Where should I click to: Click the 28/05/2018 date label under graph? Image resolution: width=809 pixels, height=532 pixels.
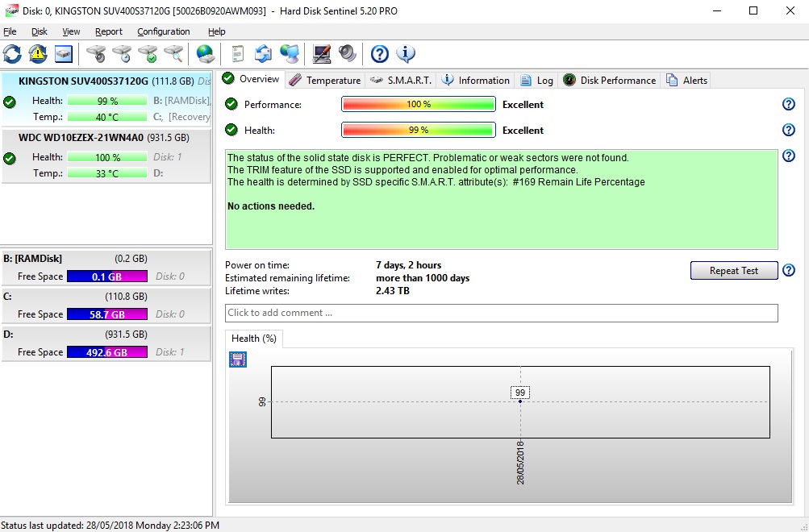(520, 463)
